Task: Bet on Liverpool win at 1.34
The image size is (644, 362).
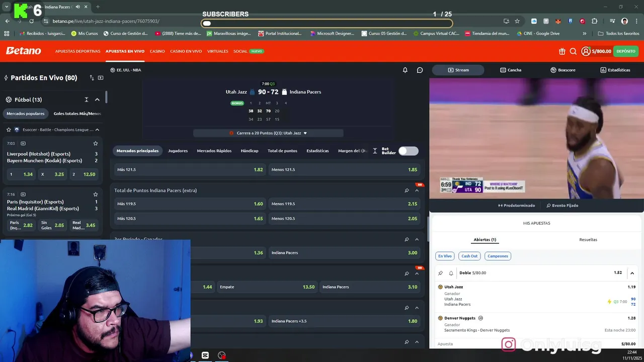Action: [x=21, y=174]
